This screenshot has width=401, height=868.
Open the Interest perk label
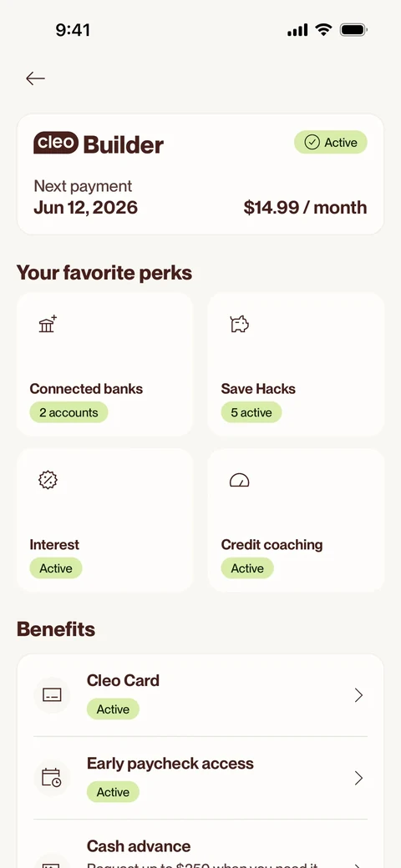pos(54,545)
